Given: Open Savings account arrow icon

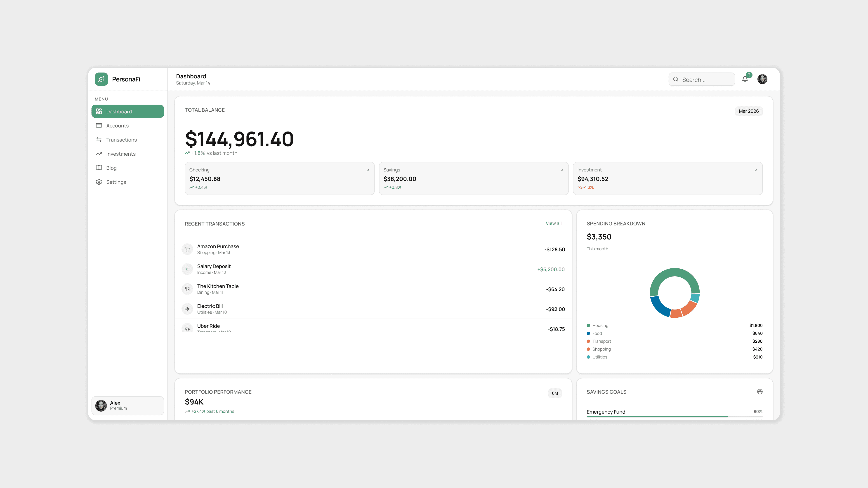Looking at the screenshot, I should (561, 170).
